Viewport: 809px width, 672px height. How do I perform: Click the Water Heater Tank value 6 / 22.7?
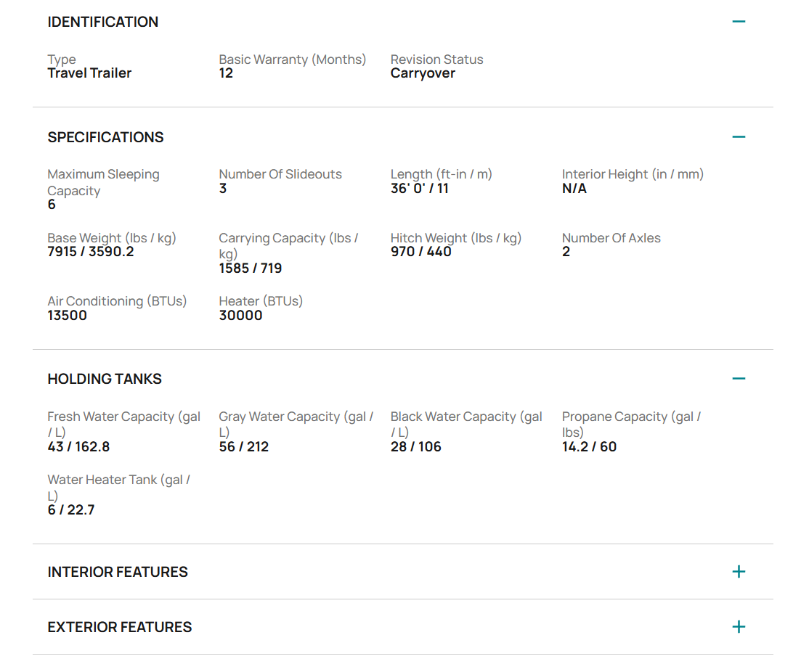(x=71, y=510)
